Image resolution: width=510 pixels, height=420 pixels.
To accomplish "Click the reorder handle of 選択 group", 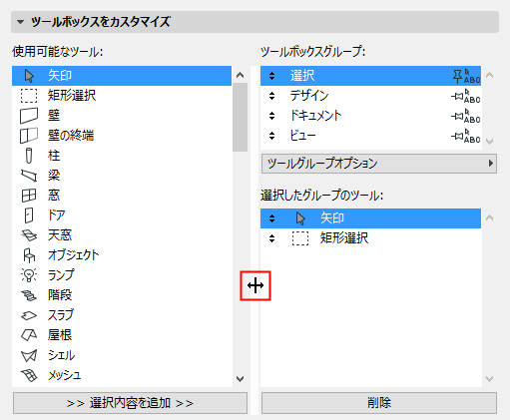I will click(271, 76).
